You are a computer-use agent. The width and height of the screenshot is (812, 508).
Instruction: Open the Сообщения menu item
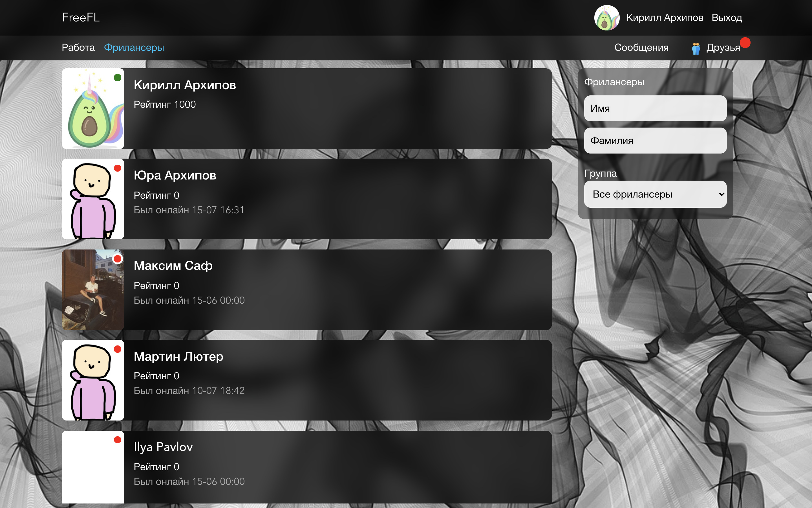641,47
